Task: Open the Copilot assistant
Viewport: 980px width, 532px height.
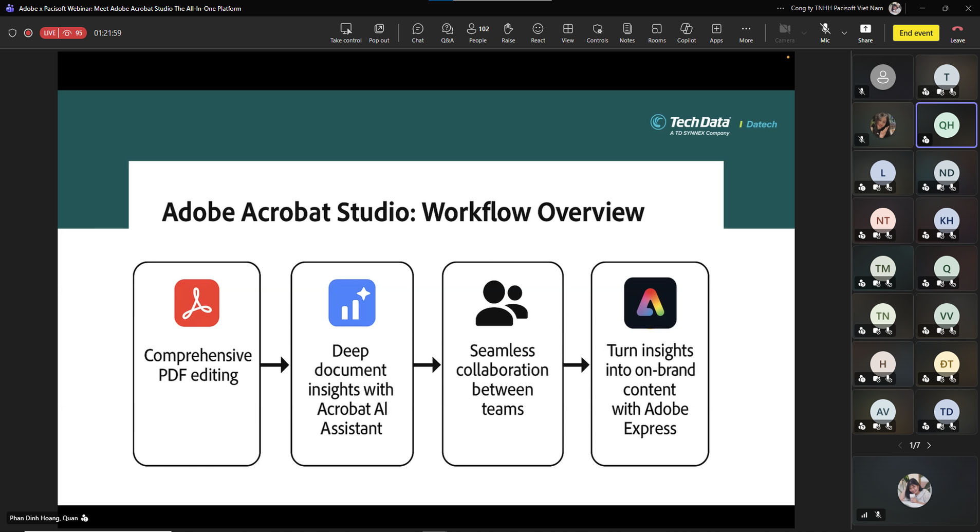Action: point(686,33)
